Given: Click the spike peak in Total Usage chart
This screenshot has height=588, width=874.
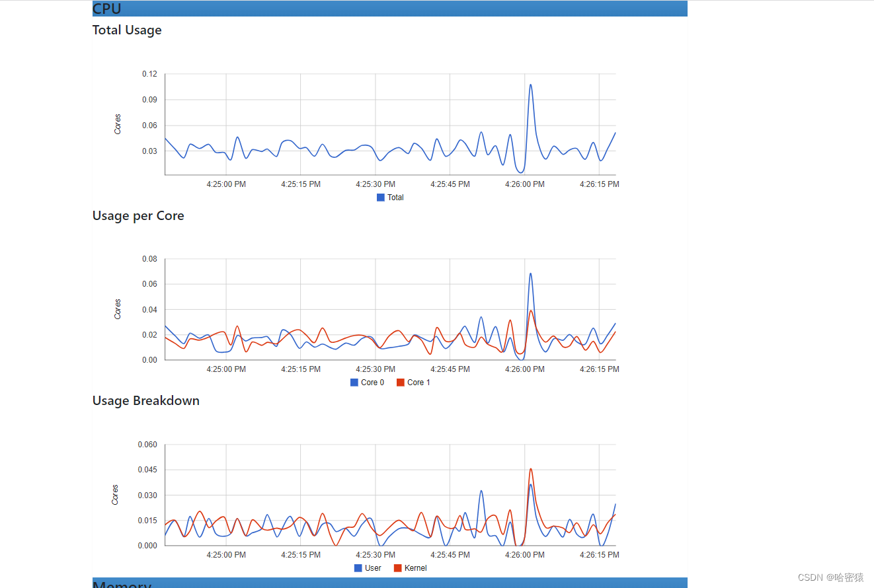Looking at the screenshot, I should 530,85.
